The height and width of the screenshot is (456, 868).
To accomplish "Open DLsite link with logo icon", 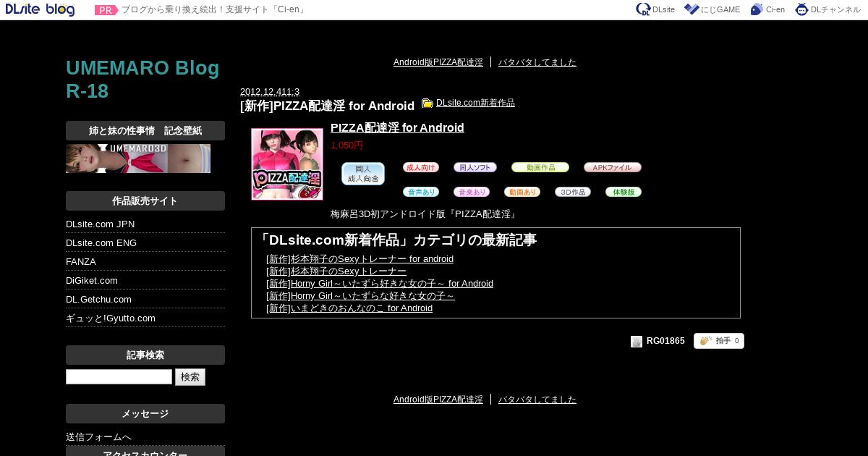I will coord(655,9).
